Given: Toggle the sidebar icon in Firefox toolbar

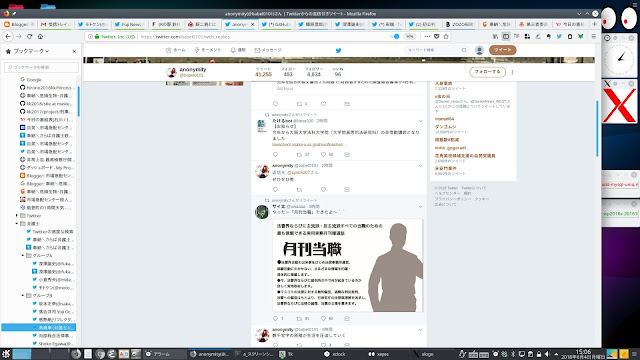Looking at the screenshot, I should coord(506,36).
